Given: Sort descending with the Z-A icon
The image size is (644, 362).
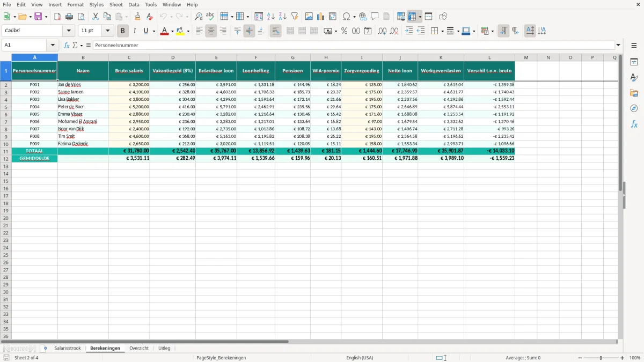Looking at the screenshot, I should [283, 17].
